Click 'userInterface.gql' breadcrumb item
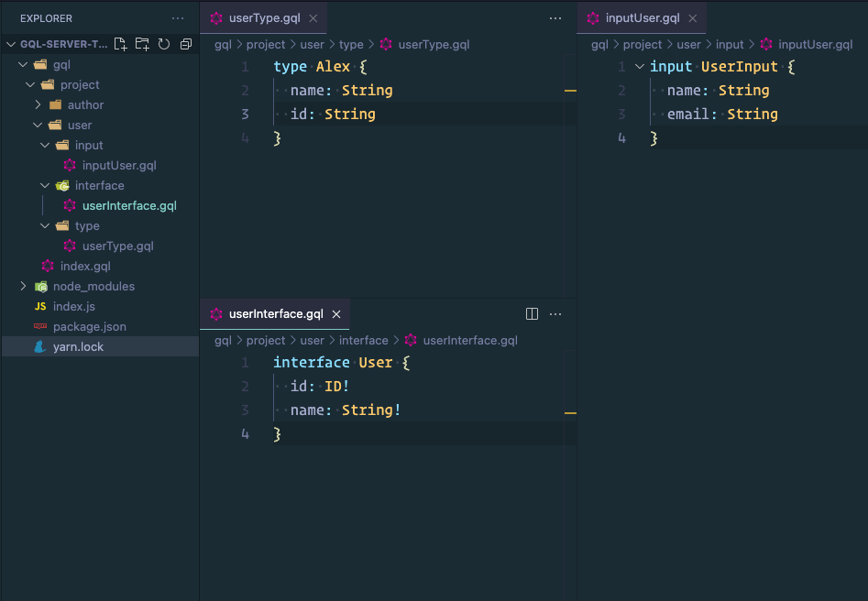Image resolution: width=868 pixels, height=601 pixels. (x=470, y=341)
